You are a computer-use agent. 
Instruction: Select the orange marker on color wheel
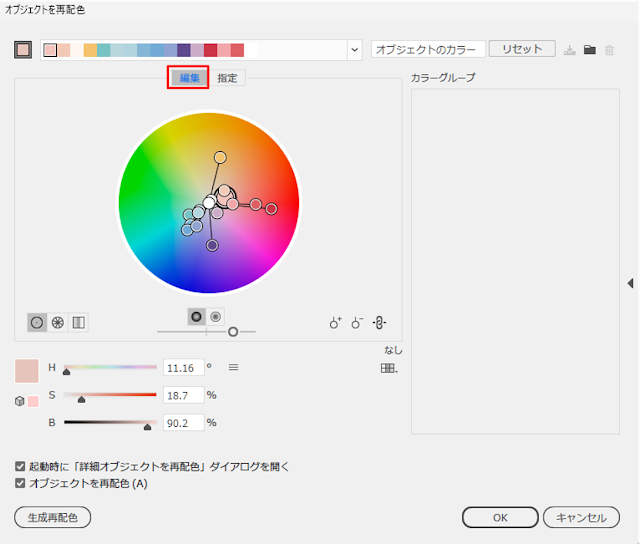(x=220, y=158)
